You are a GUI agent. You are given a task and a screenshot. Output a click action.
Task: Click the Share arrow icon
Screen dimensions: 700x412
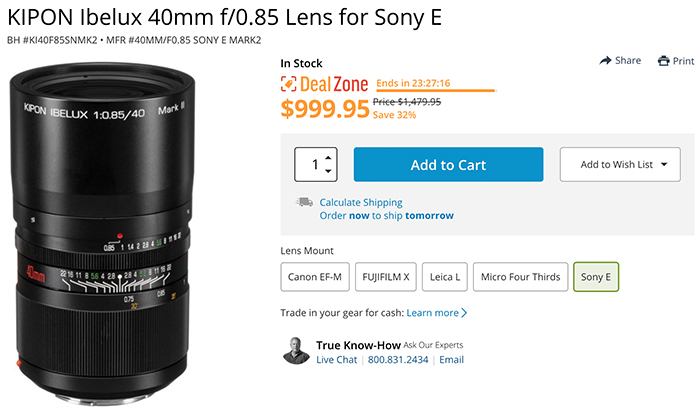pyautogui.click(x=605, y=61)
